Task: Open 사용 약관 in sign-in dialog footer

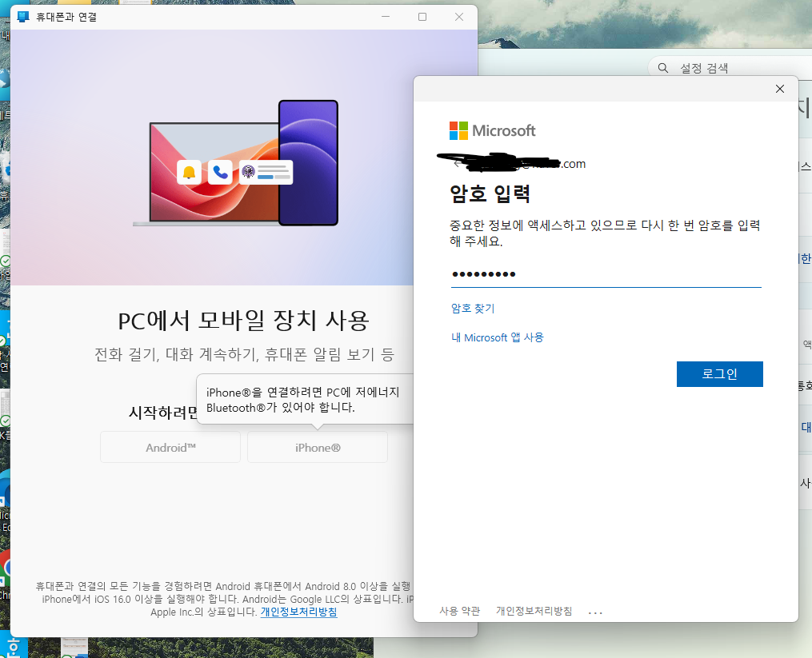Action: click(x=459, y=611)
